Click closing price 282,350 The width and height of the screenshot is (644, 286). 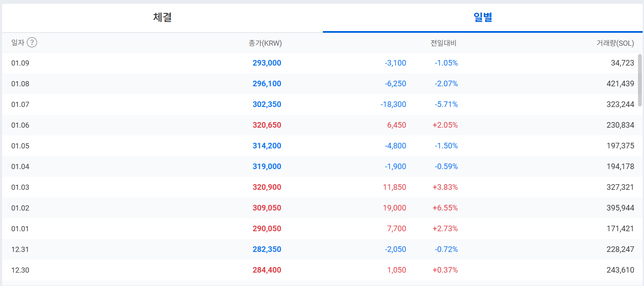click(x=267, y=249)
